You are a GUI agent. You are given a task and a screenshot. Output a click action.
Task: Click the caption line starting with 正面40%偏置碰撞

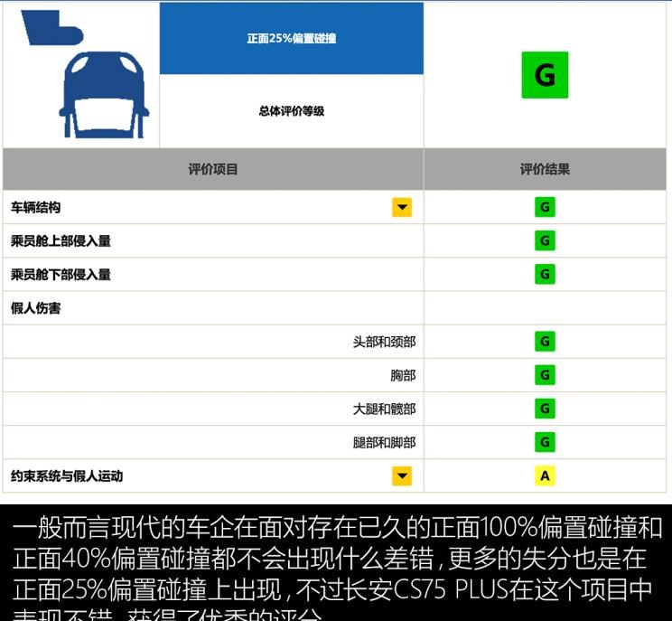pos(329,559)
